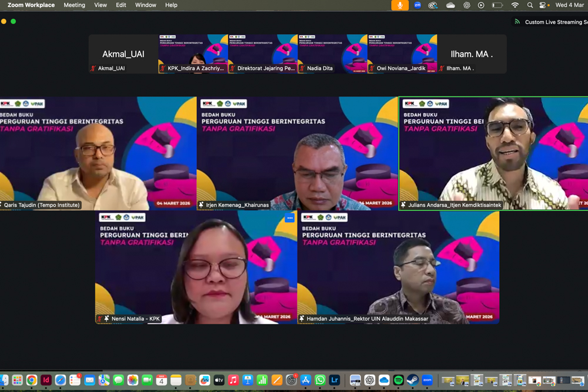
Task: Open Zoom from the Dock
Action: click(x=427, y=380)
